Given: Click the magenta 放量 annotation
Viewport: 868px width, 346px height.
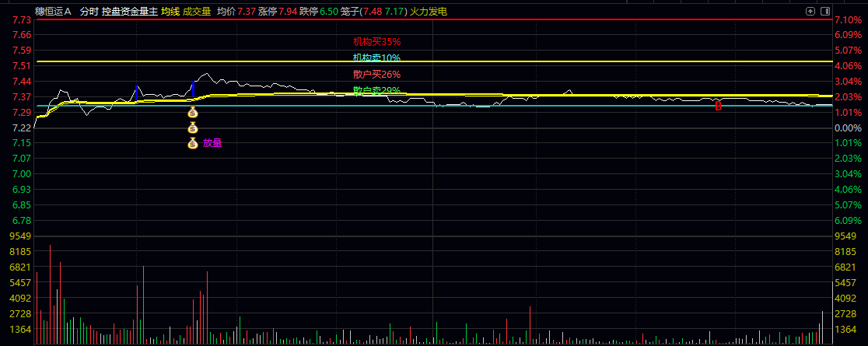Looking at the screenshot, I should point(212,143).
